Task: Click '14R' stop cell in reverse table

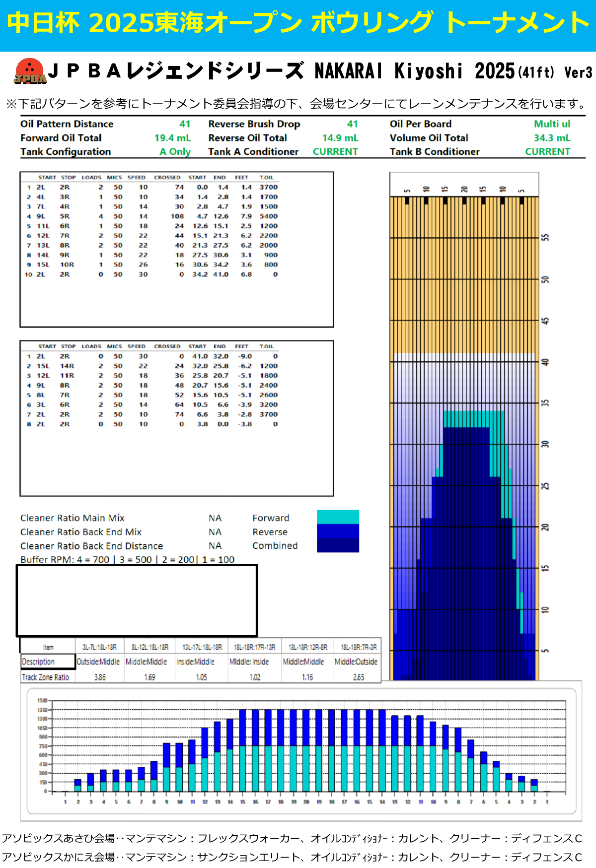Action: [67, 366]
